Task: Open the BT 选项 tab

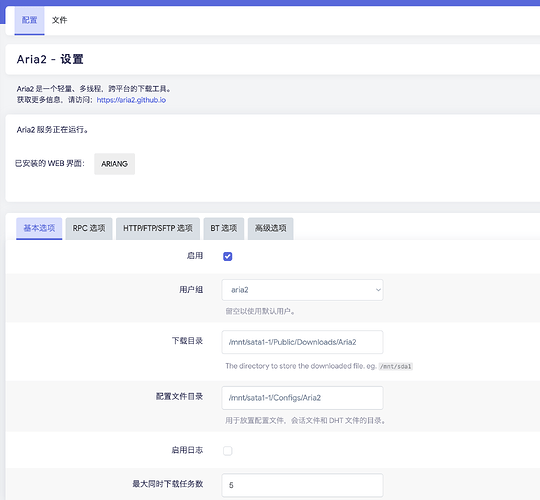Action: pyautogui.click(x=224, y=228)
